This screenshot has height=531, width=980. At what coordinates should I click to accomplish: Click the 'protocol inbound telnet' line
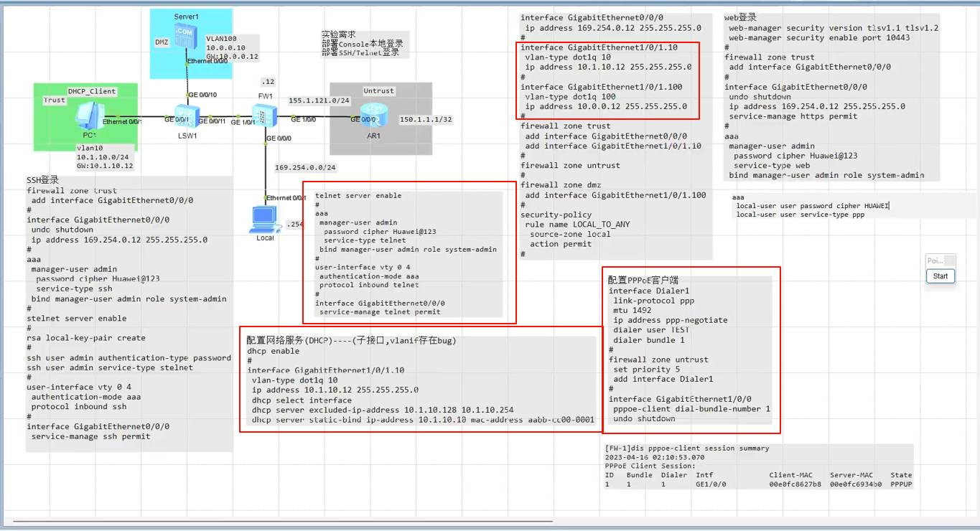tap(369, 285)
